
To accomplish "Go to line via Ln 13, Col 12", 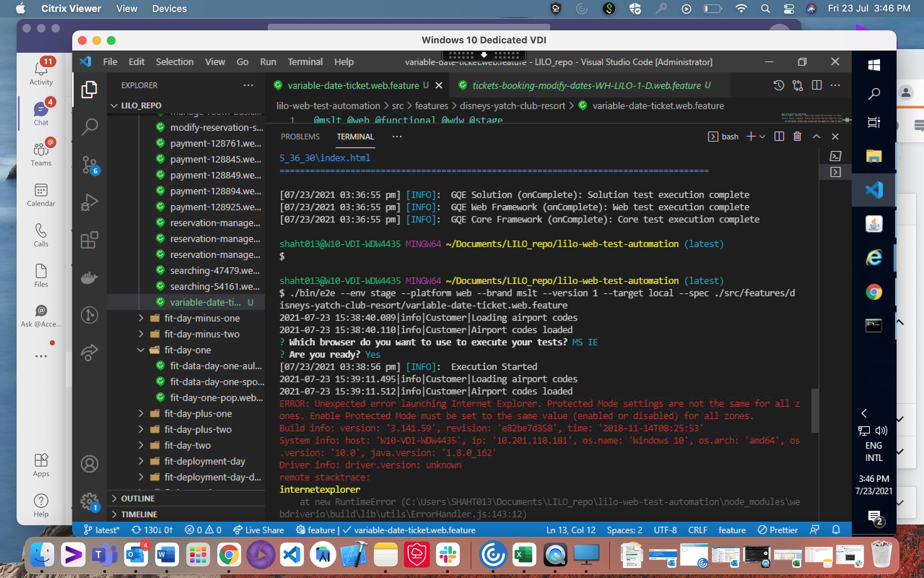I will tap(571, 530).
